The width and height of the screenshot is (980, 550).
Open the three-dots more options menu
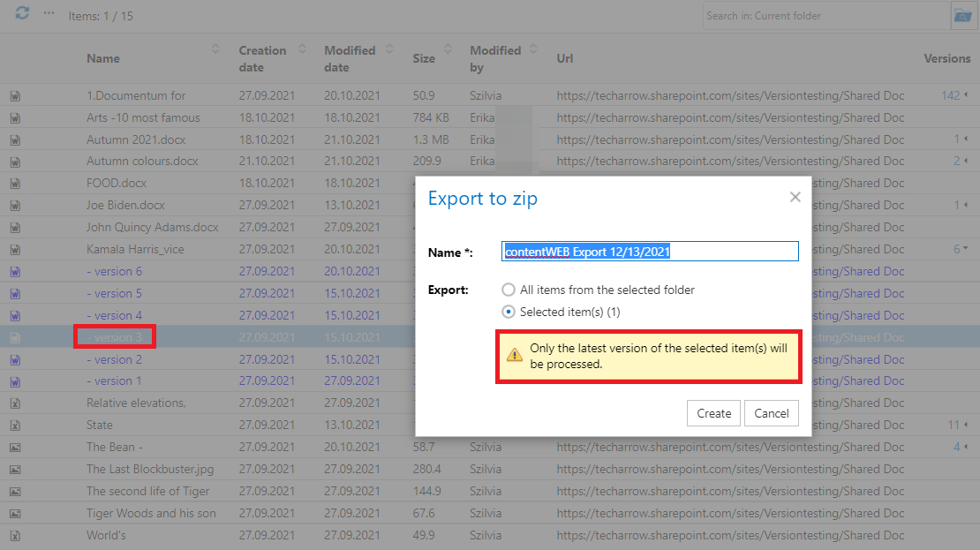[x=49, y=14]
